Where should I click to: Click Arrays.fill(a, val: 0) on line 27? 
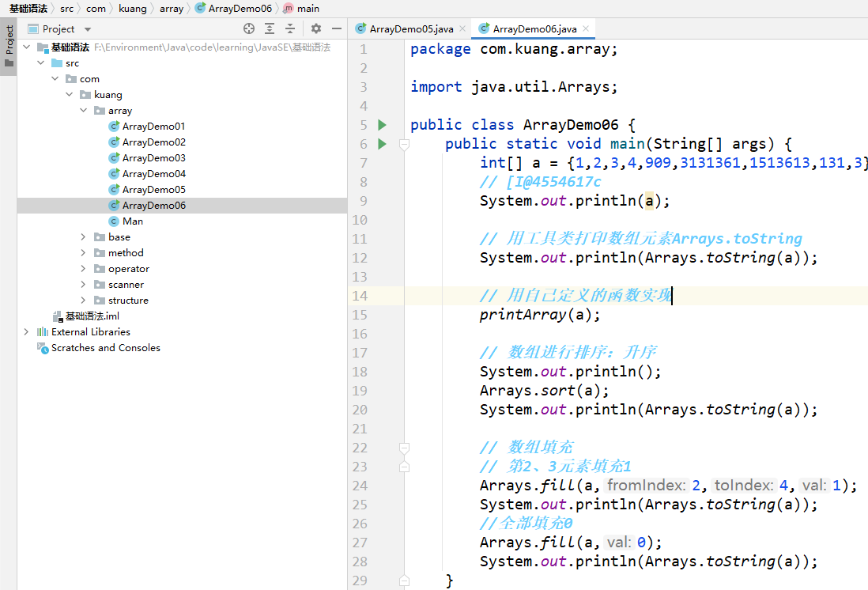tap(571, 543)
